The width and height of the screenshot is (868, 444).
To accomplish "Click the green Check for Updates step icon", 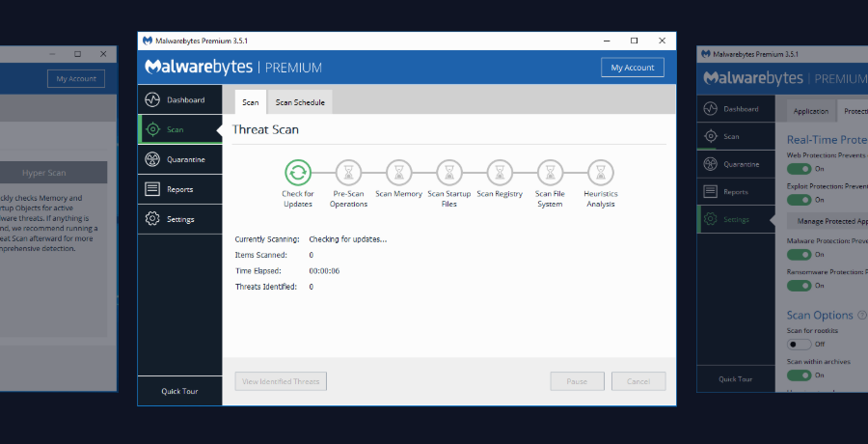I will click(x=298, y=173).
